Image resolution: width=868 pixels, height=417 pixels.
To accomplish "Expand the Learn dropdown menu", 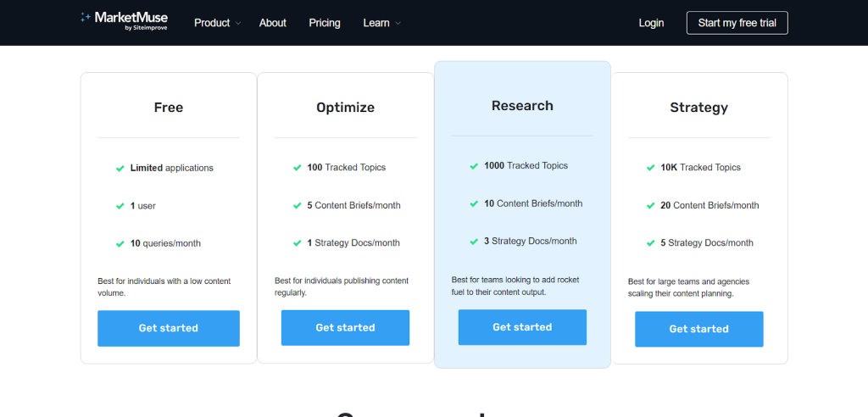I will 382,23.
